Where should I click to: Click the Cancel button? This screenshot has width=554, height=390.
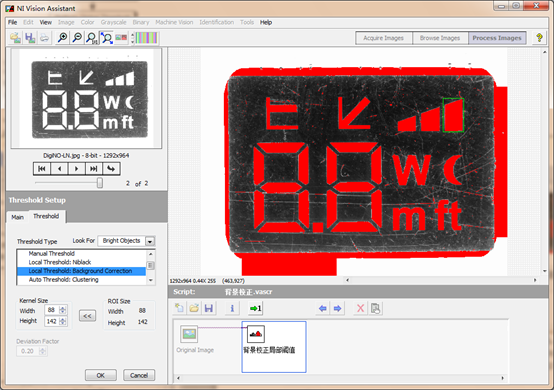tap(139, 375)
